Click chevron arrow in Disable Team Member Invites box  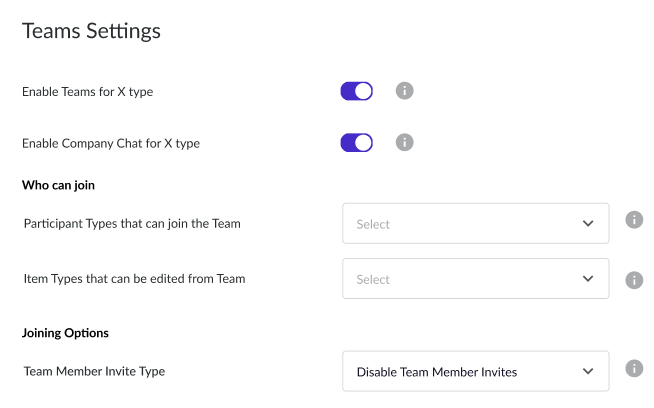pos(588,371)
